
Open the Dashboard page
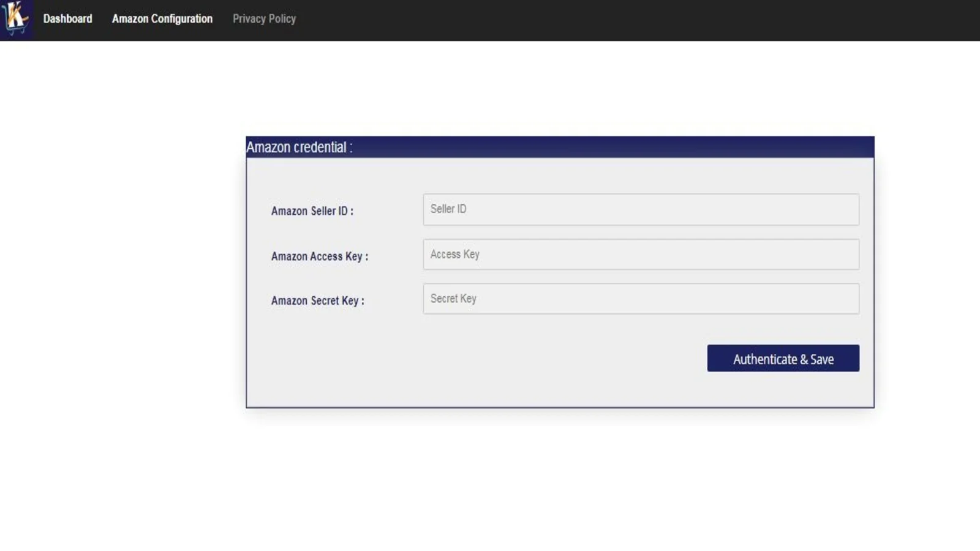tap(67, 19)
